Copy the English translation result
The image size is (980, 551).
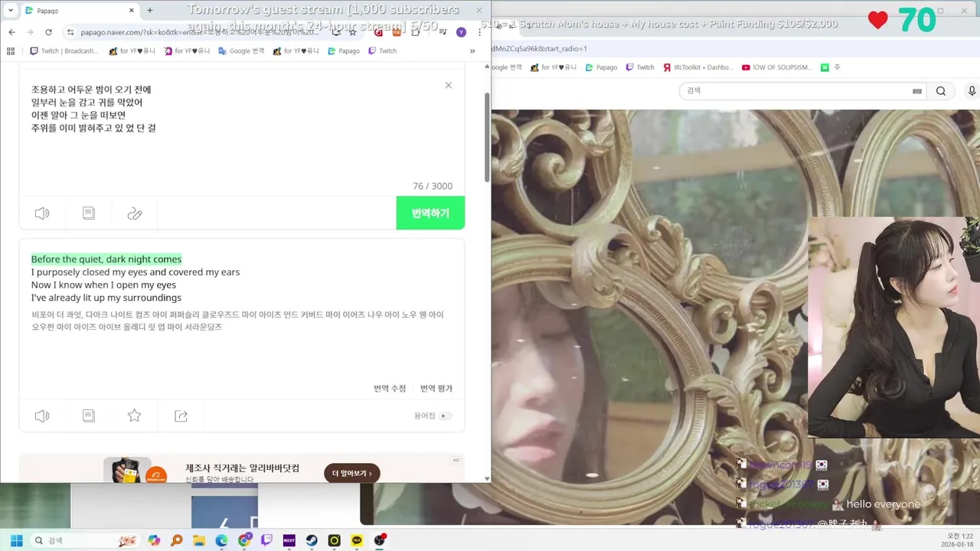pos(89,416)
